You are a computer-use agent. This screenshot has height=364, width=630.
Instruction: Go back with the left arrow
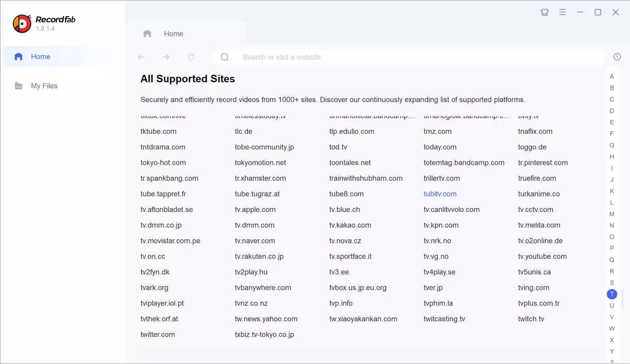pos(141,57)
